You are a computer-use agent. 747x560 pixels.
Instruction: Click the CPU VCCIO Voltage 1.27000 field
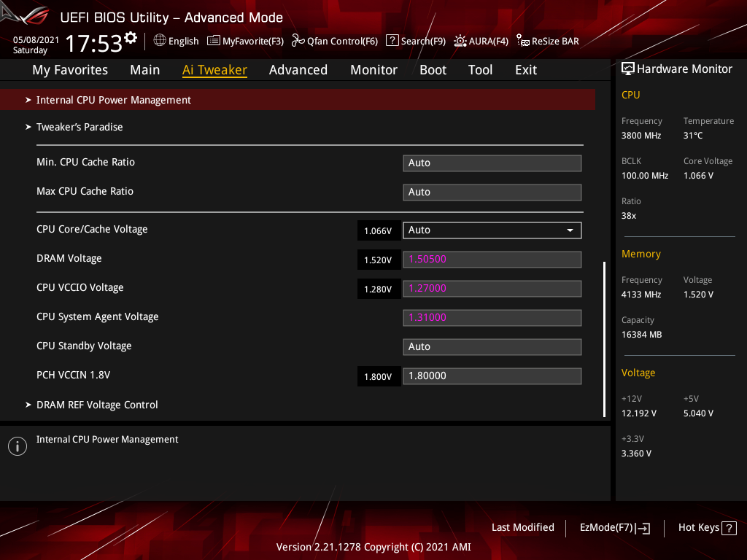click(x=492, y=288)
